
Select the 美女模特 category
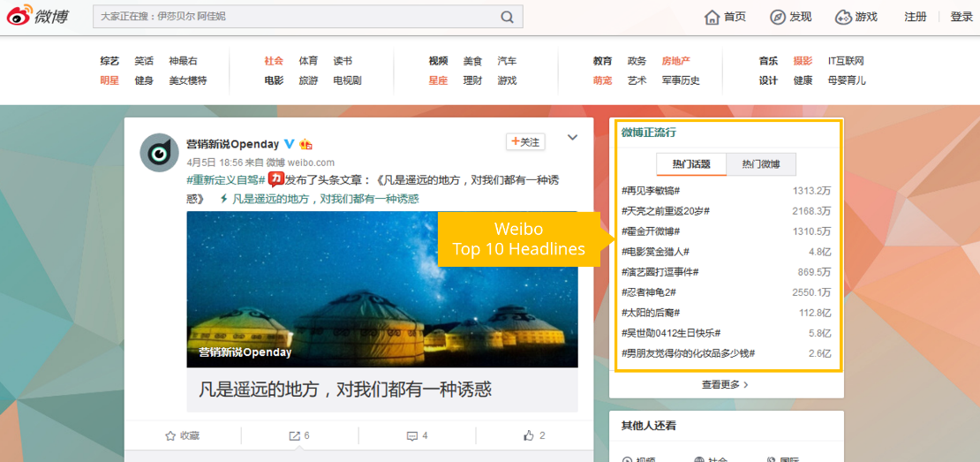[x=188, y=80]
